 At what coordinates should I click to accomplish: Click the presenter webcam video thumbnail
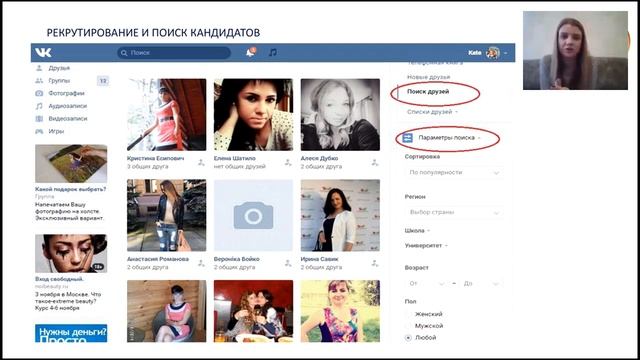[x=575, y=50]
